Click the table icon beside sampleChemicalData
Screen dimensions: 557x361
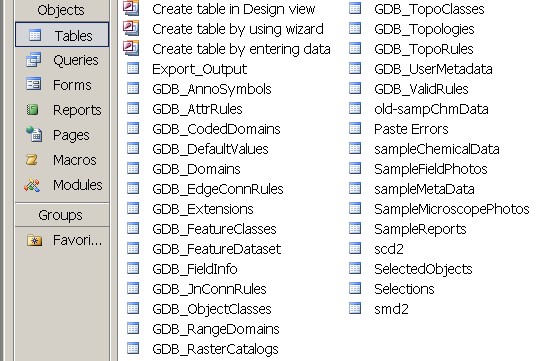click(x=355, y=149)
